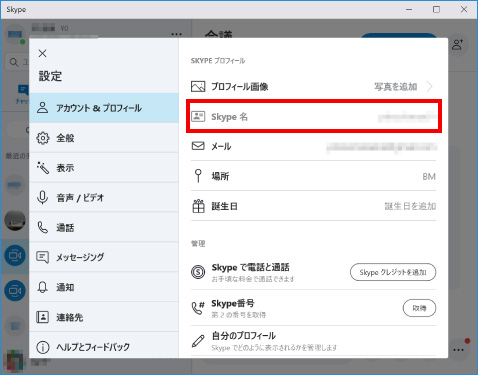Image resolution: width=478 pixels, height=375 pixels.
Task: Click the person icon next to アカウント & プロフィール
Action: 43,108
